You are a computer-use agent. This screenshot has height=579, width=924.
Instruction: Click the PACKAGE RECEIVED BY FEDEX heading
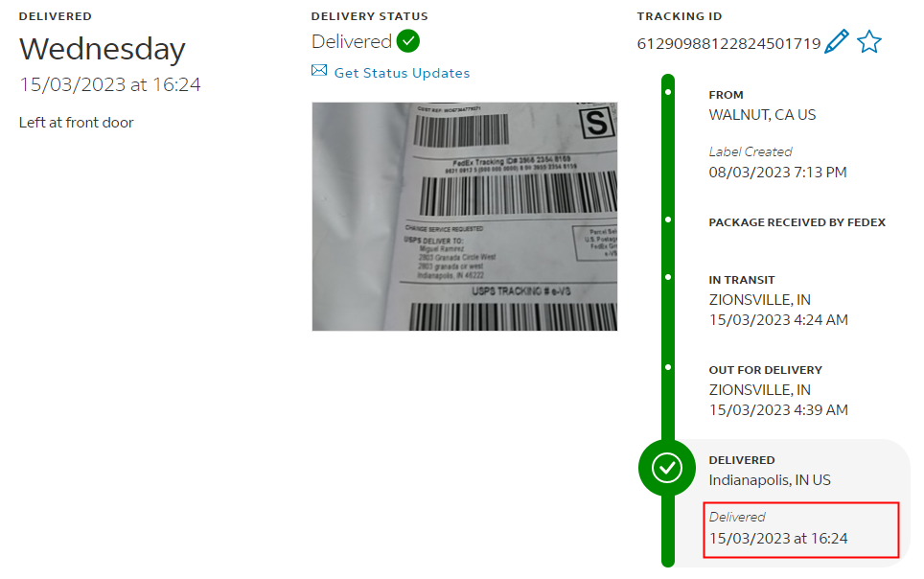point(797,222)
